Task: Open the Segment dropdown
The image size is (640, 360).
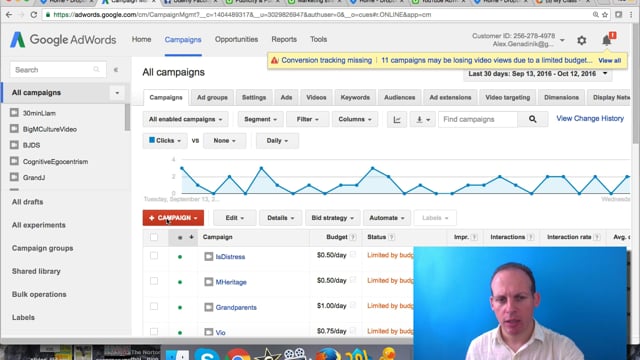Action: tap(260, 120)
